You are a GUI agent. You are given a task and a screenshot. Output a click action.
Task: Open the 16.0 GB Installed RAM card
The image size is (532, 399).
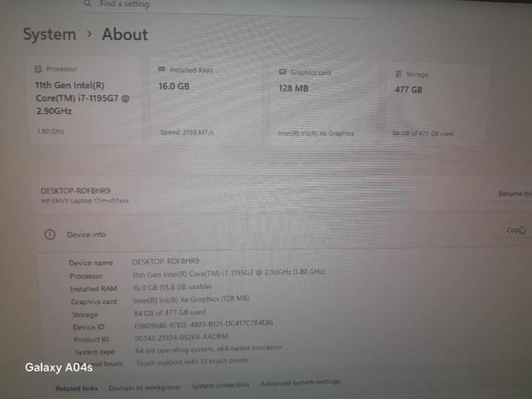click(208, 101)
